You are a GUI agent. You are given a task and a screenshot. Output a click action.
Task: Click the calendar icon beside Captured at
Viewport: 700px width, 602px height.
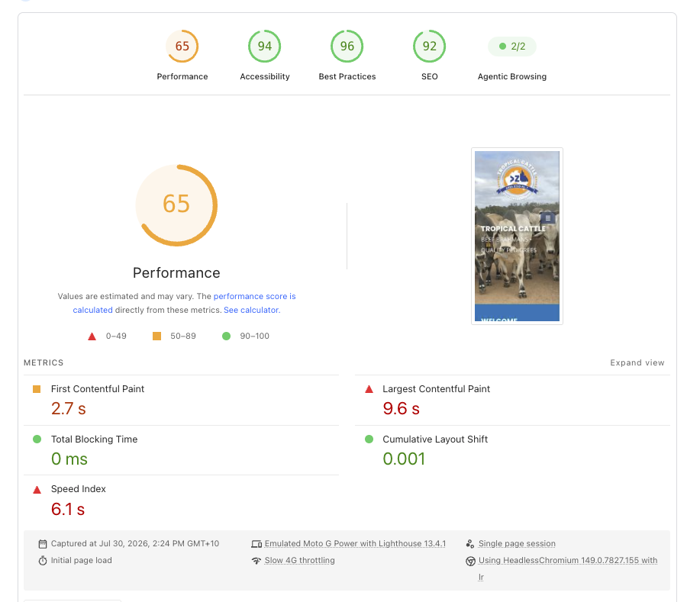pyautogui.click(x=43, y=544)
